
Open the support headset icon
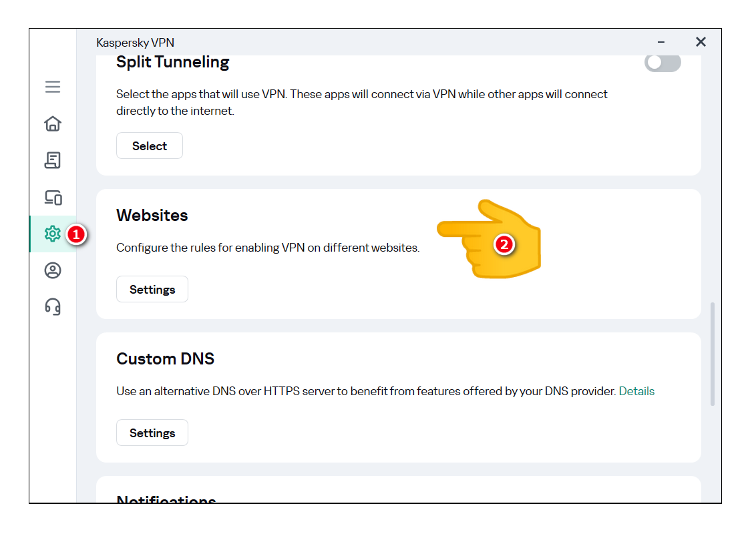53,306
